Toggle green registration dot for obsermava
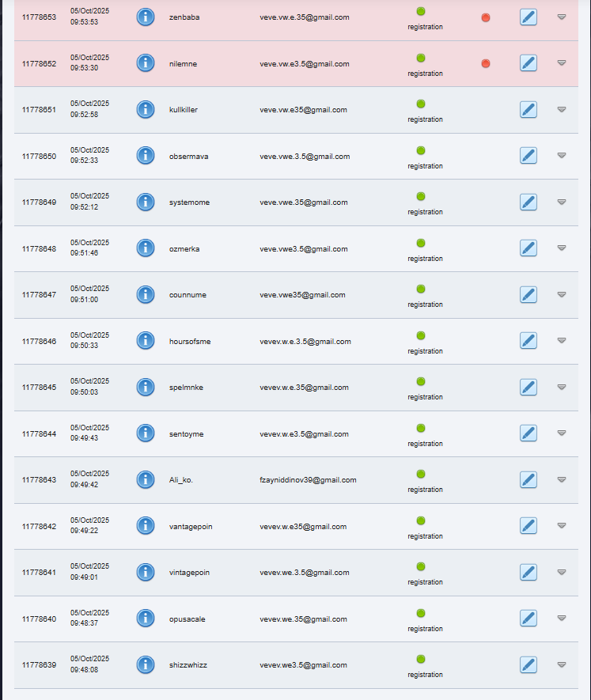 click(x=421, y=150)
